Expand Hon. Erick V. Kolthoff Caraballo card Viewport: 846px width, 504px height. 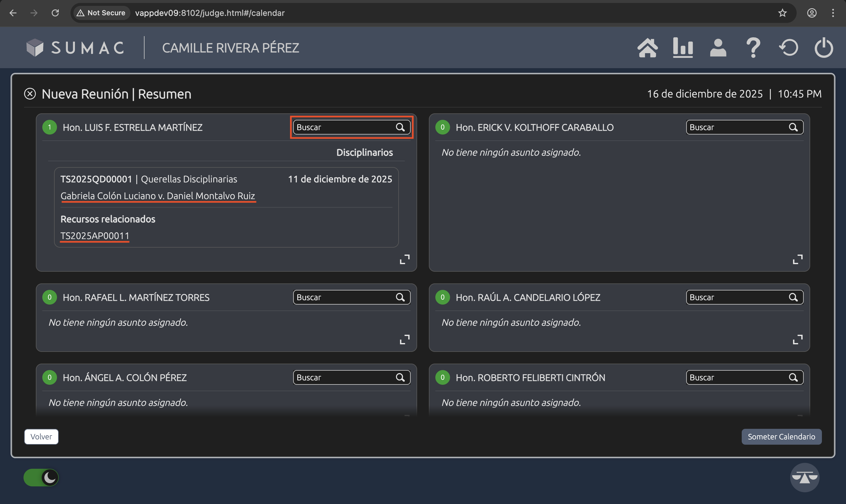pyautogui.click(x=798, y=259)
